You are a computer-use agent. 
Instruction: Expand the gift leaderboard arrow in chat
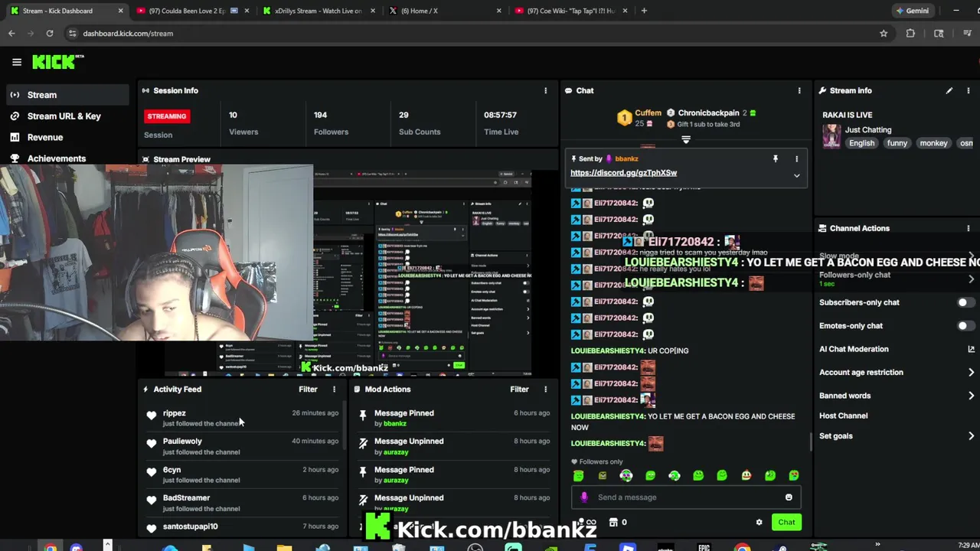point(686,140)
